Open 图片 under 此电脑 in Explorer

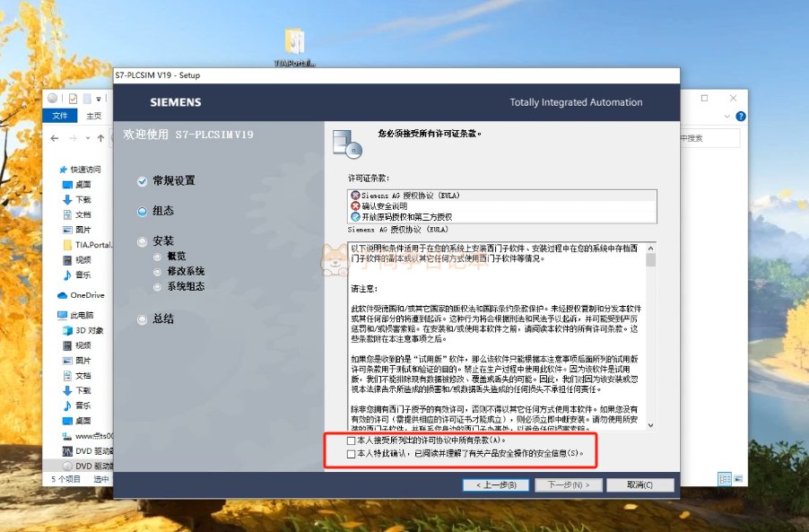pos(77,361)
